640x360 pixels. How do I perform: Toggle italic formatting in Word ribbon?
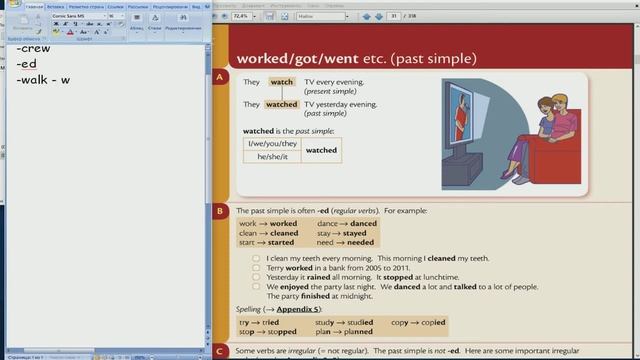[65, 24]
